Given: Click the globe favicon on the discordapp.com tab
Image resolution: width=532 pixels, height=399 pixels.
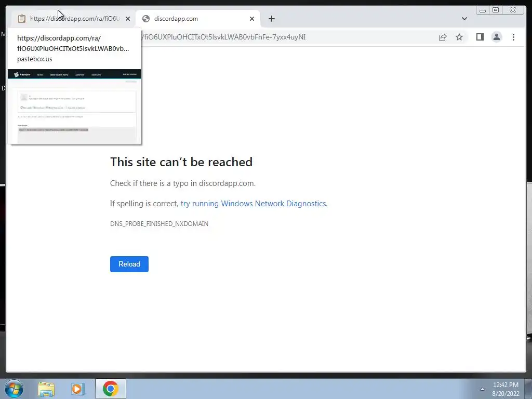Looking at the screenshot, I should (146, 19).
